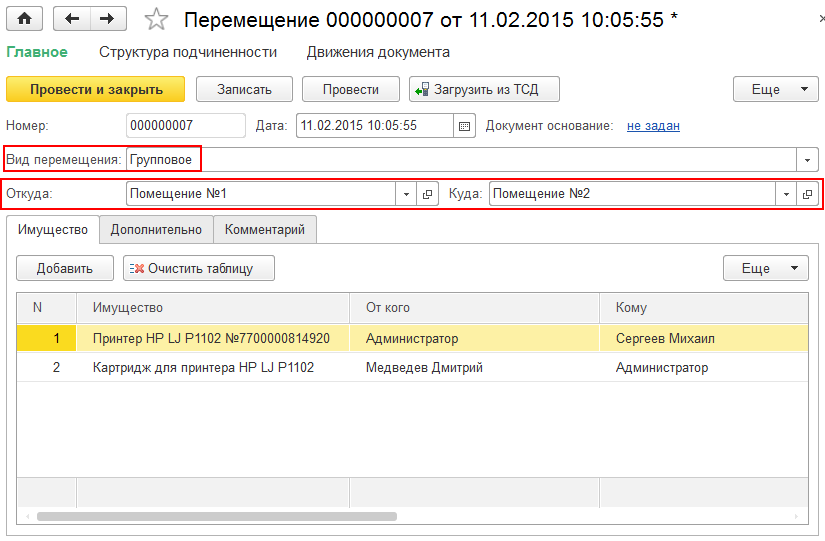This screenshot has width=825, height=541.
Task: Click the Записать button
Action: click(244, 89)
